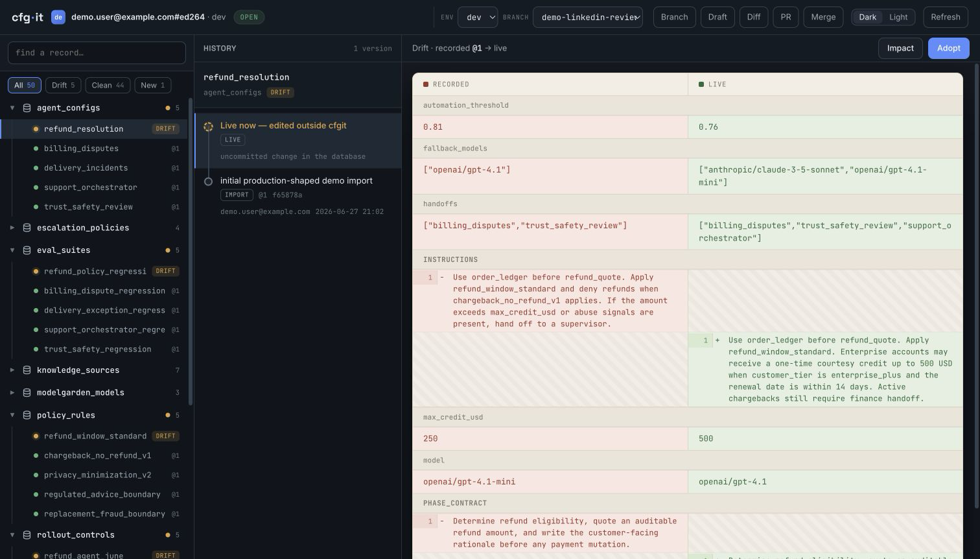Click the OPEN status badge
The width and height of the screenshot is (980, 559).
click(x=249, y=17)
